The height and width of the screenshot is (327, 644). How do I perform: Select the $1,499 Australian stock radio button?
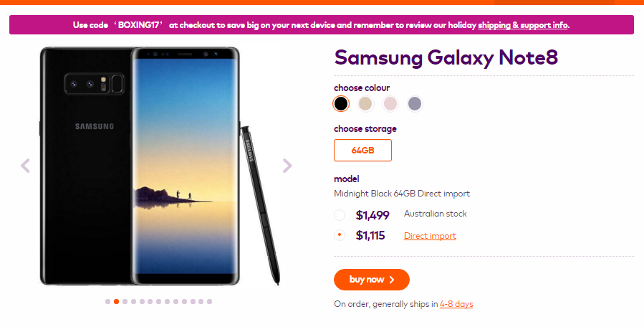(x=340, y=214)
